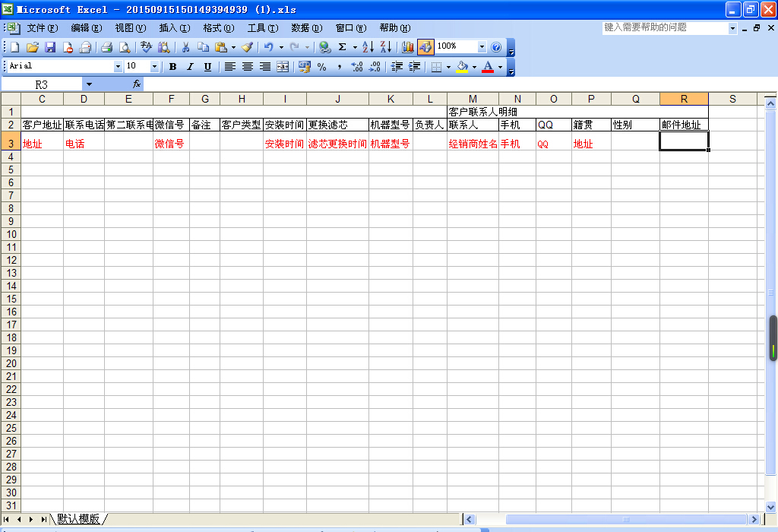
Task: Expand the 100% zoom dropdown
Action: click(481, 47)
